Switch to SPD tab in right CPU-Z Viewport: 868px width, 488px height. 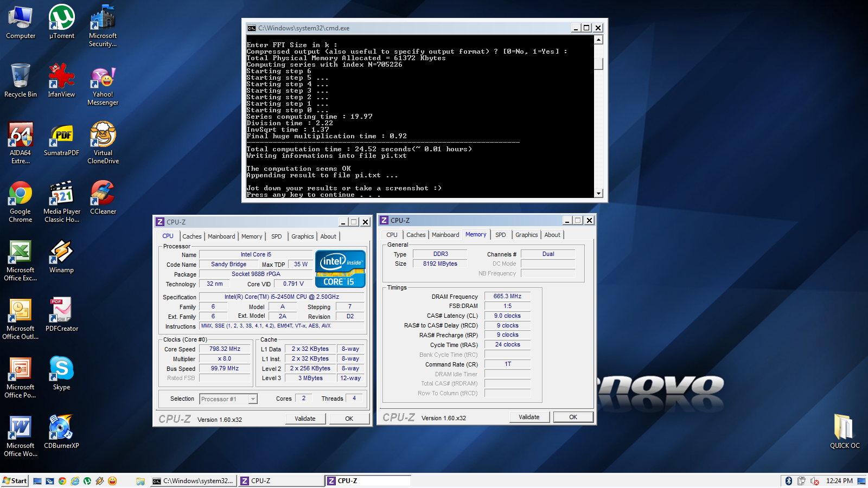(501, 235)
